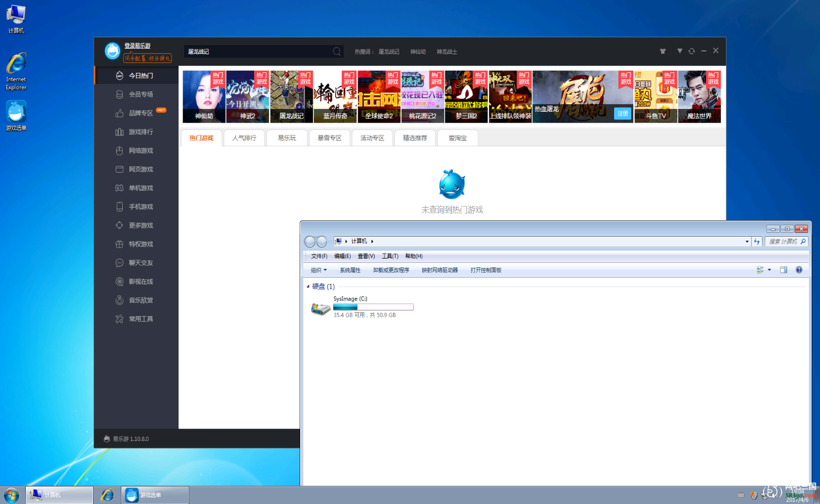Click 映射网络驱动器 in Explorer toolbar
The height and width of the screenshot is (504, 820).
(x=440, y=270)
